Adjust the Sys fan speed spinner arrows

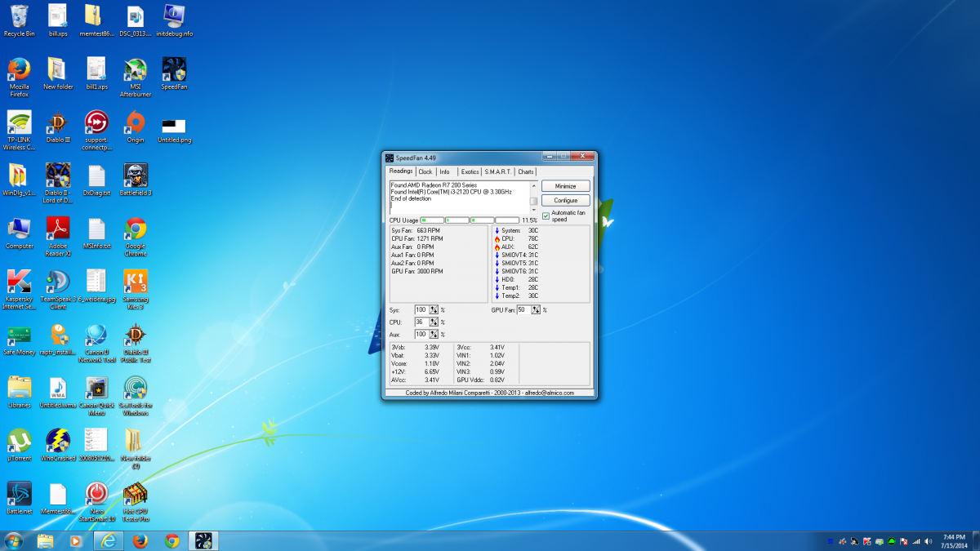pos(434,310)
